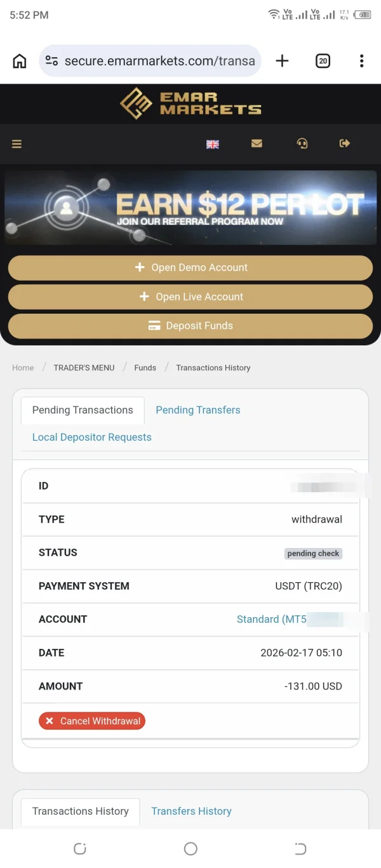
Task: Switch to Pending Transfers tab
Action: (x=198, y=410)
